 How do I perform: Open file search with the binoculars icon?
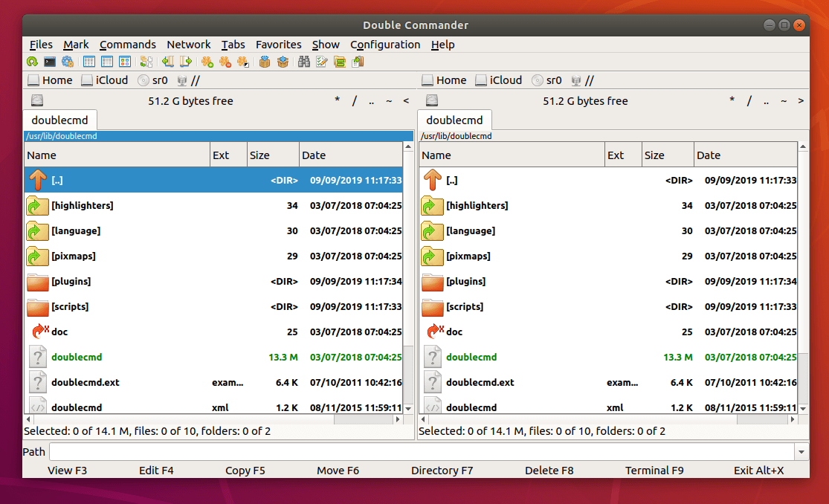tap(304, 62)
